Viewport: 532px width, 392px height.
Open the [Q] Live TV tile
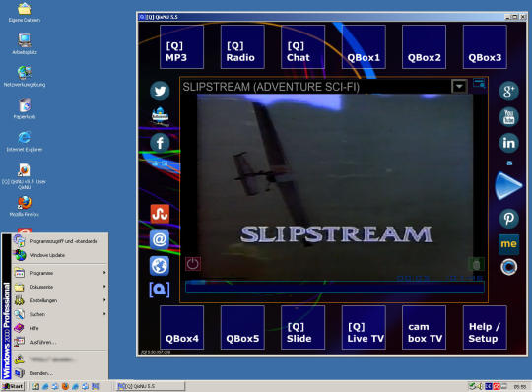(364, 328)
